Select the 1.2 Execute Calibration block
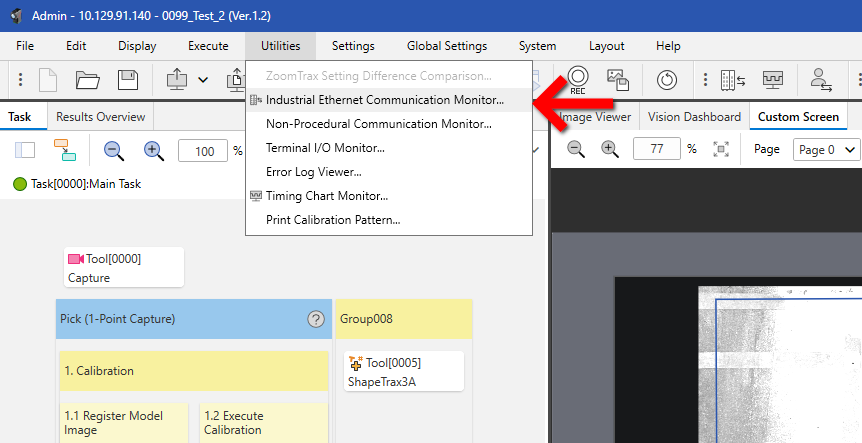The width and height of the screenshot is (862, 443). tap(263, 423)
